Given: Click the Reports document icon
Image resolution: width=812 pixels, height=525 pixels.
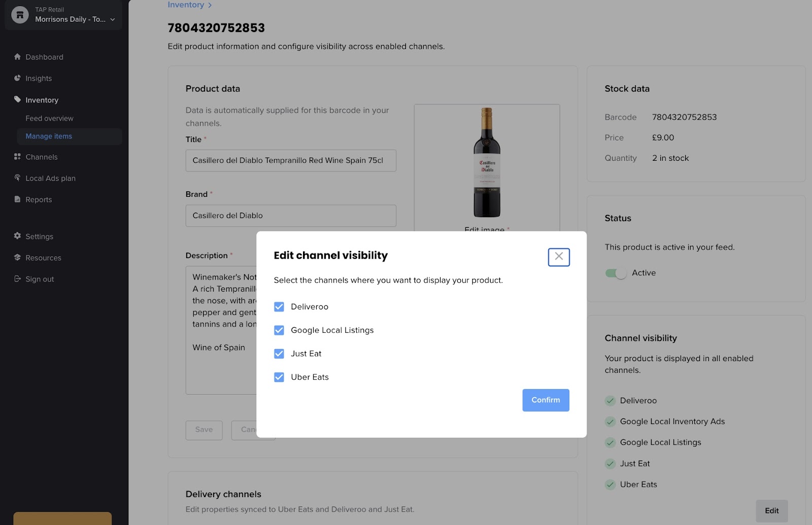Looking at the screenshot, I should (x=17, y=199).
